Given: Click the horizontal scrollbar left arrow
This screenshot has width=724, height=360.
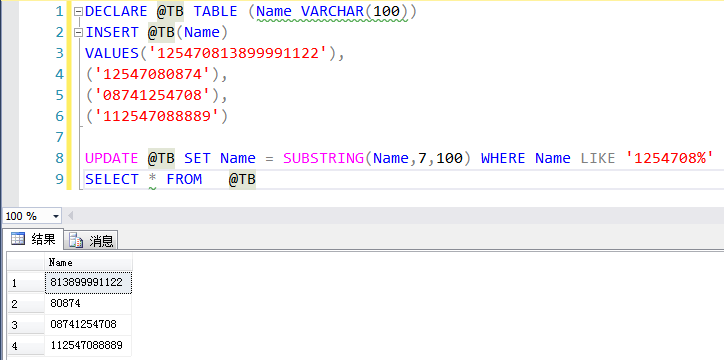Looking at the screenshot, I should tap(71, 216).
